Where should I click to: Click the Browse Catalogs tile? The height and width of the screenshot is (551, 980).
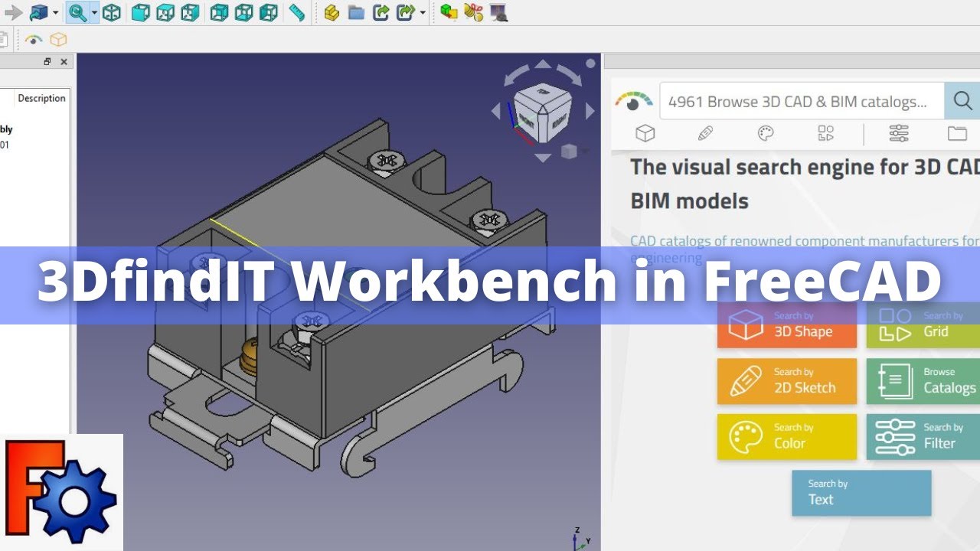tap(923, 381)
